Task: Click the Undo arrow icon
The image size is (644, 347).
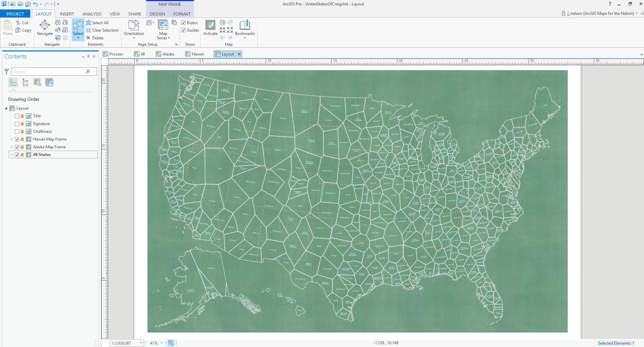Action: click(35, 4)
